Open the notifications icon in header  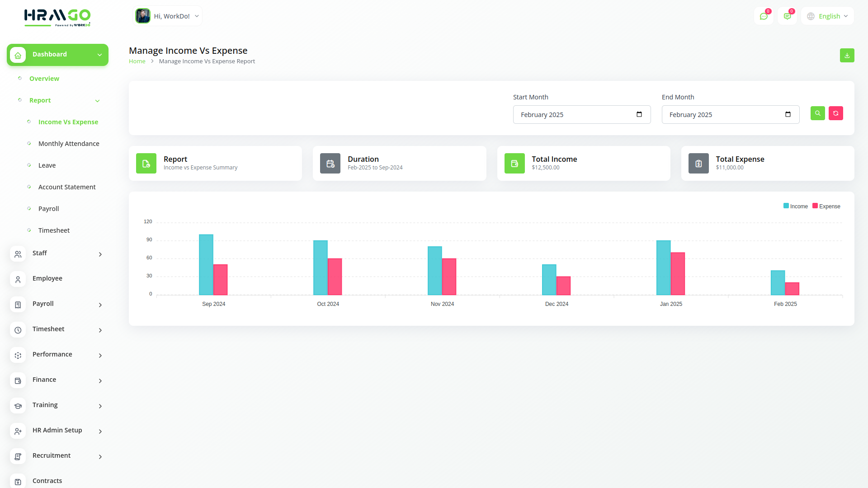[x=787, y=16]
